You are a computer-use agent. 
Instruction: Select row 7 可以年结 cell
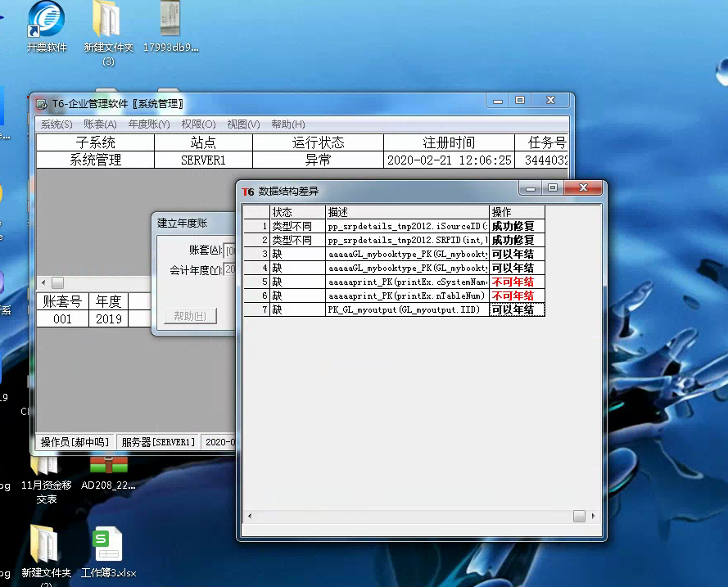(517, 310)
